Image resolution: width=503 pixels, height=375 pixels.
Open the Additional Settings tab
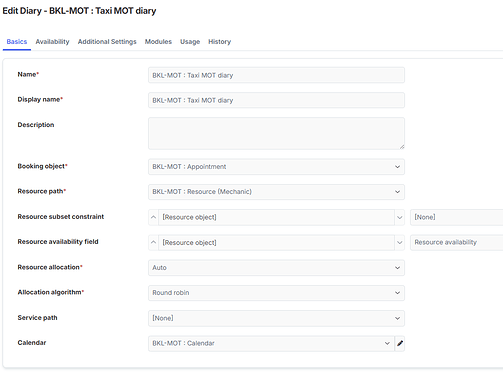[107, 42]
